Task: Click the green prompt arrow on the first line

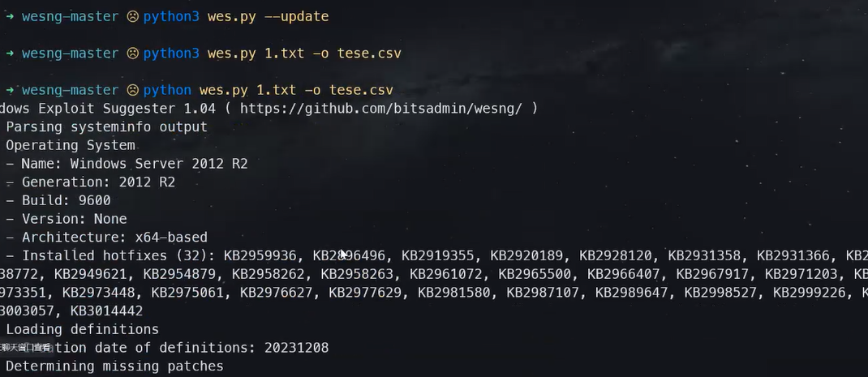Action: click(x=10, y=16)
